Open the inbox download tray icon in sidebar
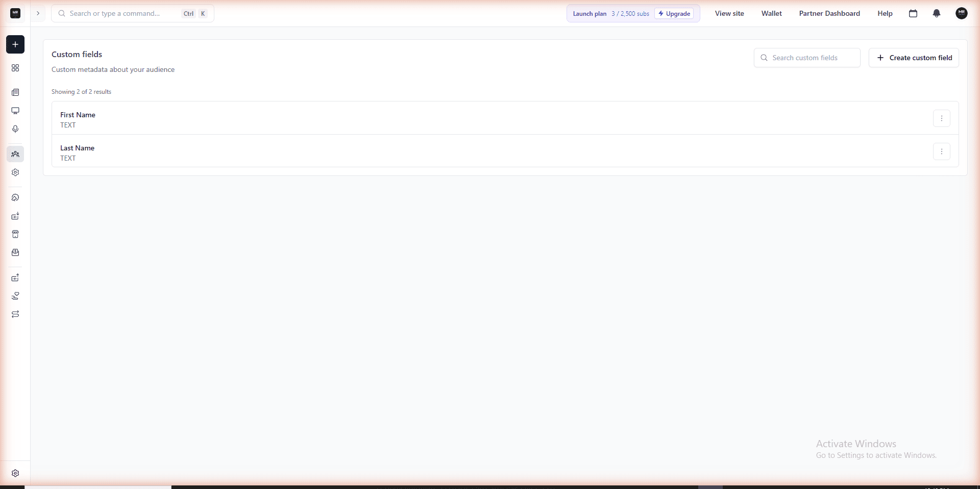The image size is (980, 489). (15, 252)
